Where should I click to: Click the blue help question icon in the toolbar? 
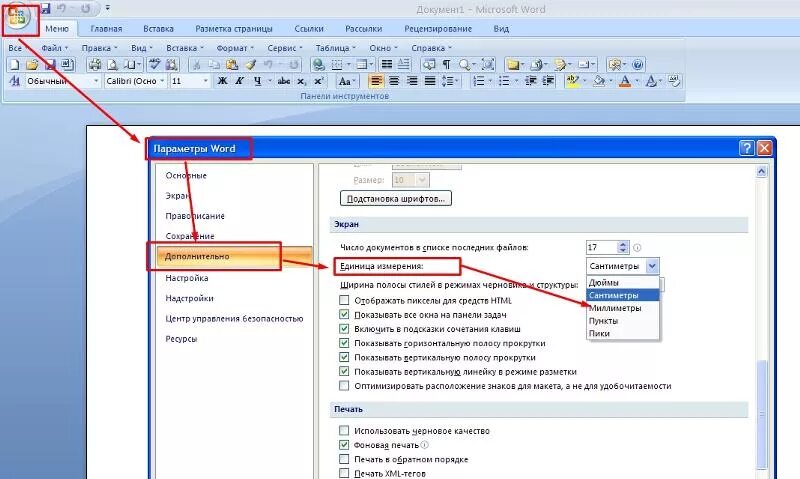(x=638, y=65)
